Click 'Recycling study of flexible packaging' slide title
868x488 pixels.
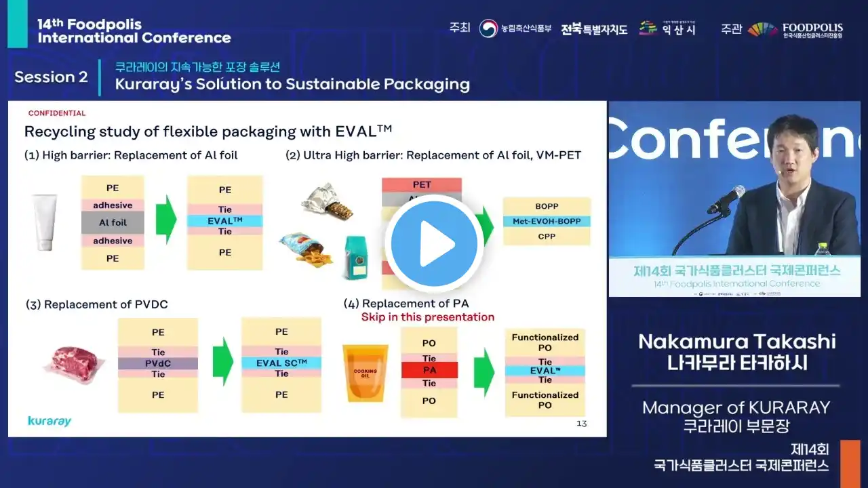(208, 131)
